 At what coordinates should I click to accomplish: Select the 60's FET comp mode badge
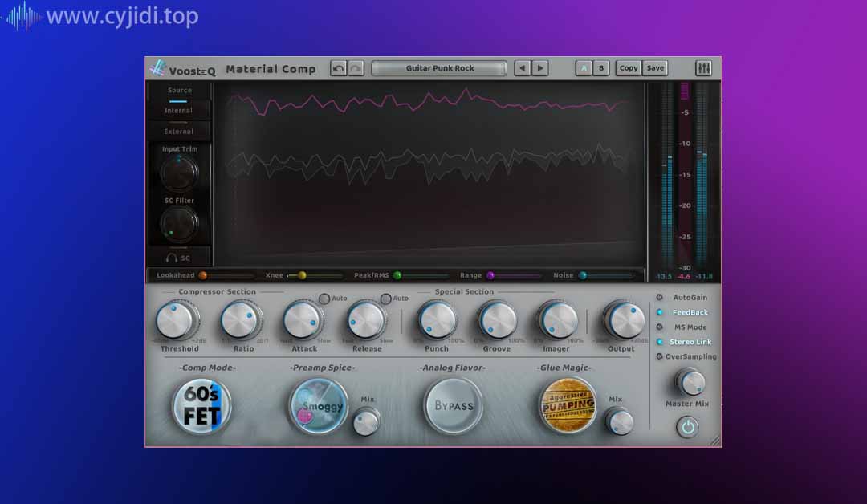tap(201, 406)
